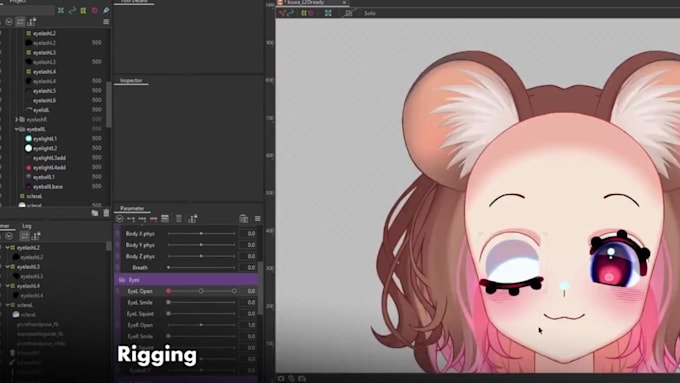This screenshot has width=680, height=383.
Task: Adjust the EyeL Open slider's red key
Action: [x=168, y=291]
